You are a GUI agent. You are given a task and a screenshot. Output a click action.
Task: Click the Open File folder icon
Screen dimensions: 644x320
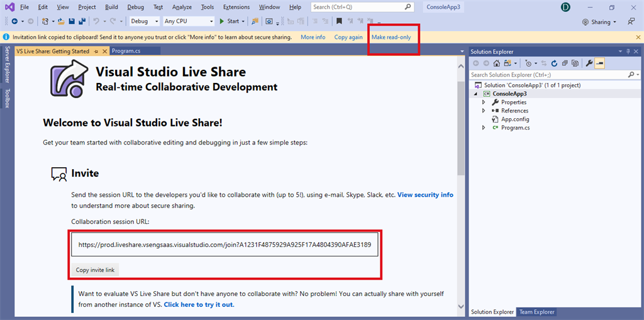(x=61, y=21)
